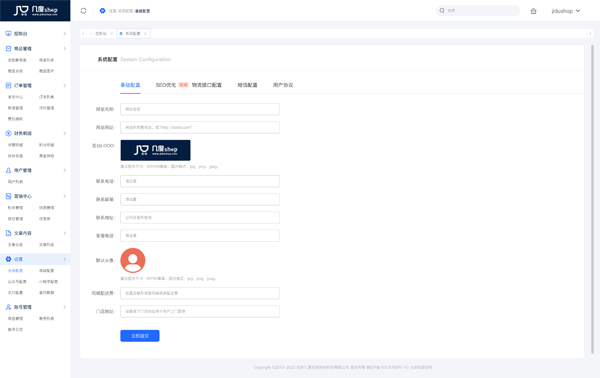Select the 基础配置 tab
Viewport: 600px width, 378px height.
130,85
